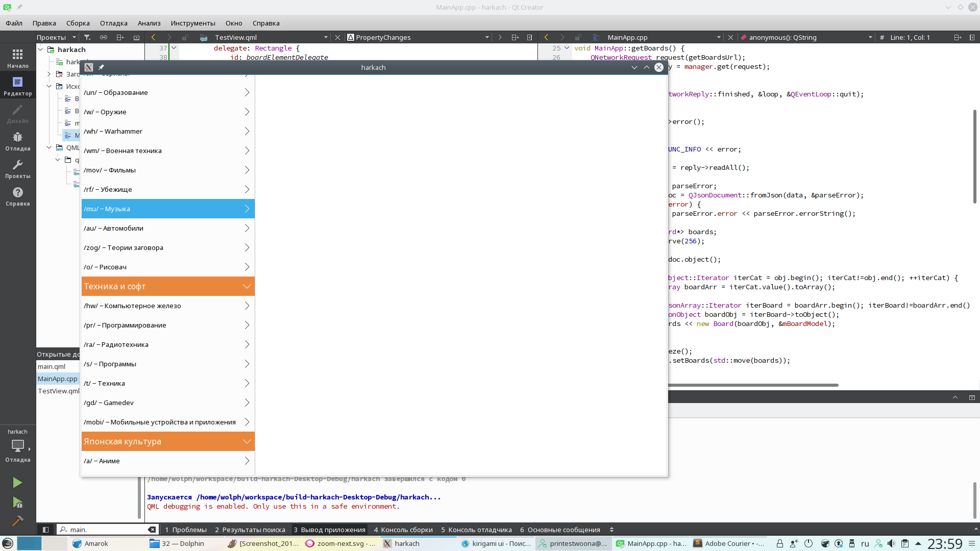Start debugging with play-bug button

(x=17, y=503)
